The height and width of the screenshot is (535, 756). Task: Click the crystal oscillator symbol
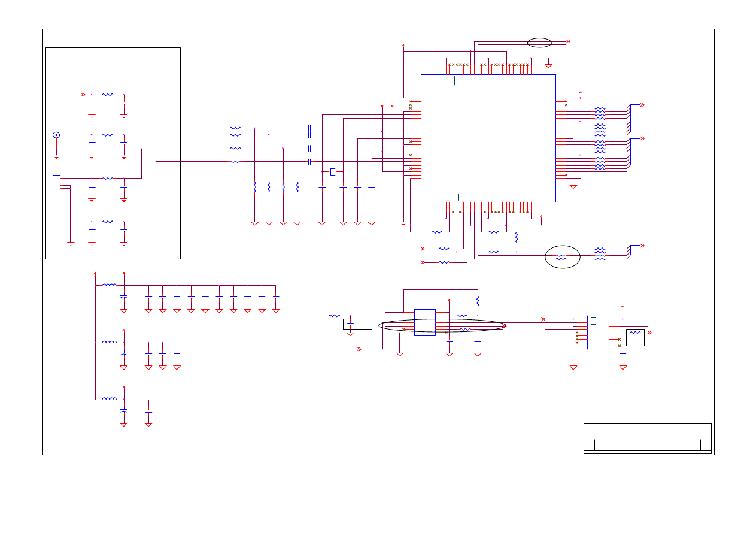333,172
